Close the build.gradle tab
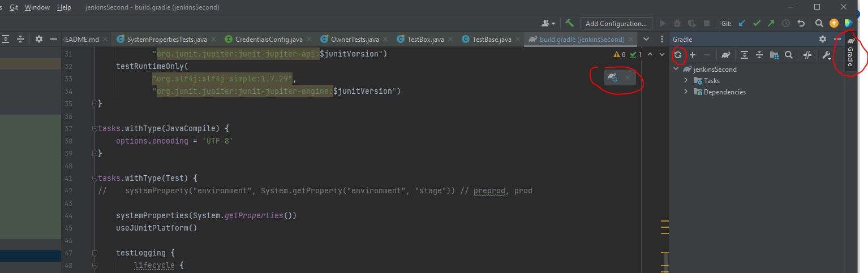Image resolution: width=868 pixels, height=273 pixels. pos(631,39)
